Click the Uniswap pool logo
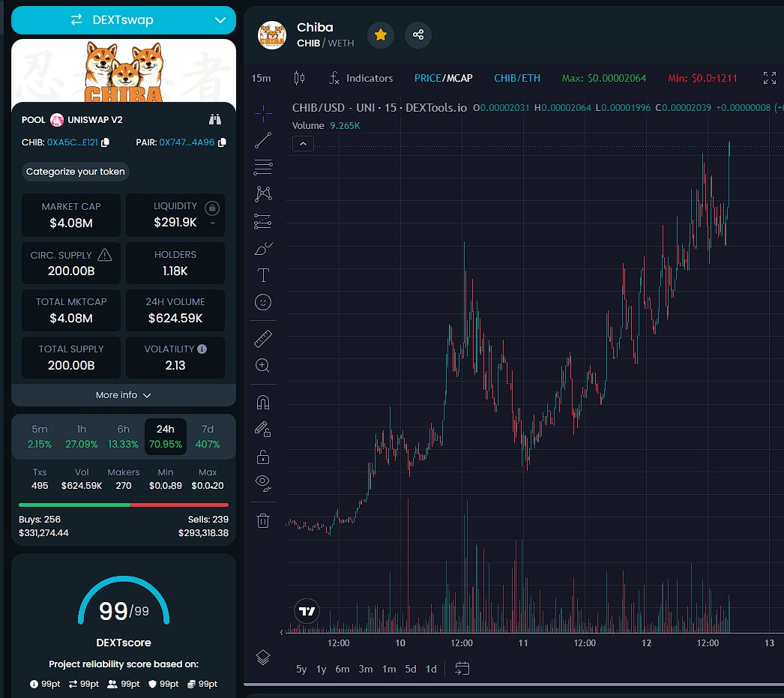This screenshot has width=784, height=698. coord(57,119)
